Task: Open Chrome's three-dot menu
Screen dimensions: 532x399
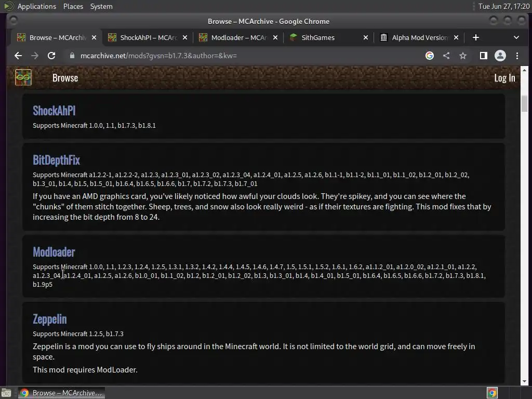Action: (517, 56)
